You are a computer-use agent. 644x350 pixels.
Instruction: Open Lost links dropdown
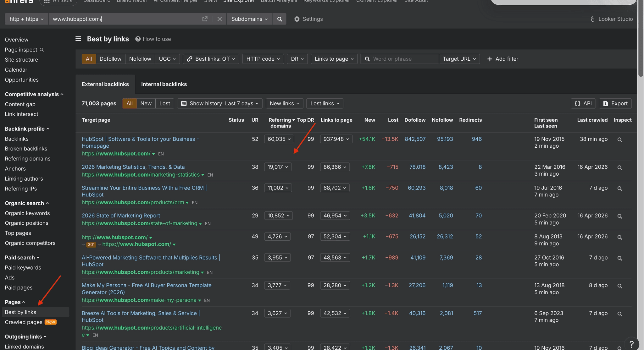325,103
